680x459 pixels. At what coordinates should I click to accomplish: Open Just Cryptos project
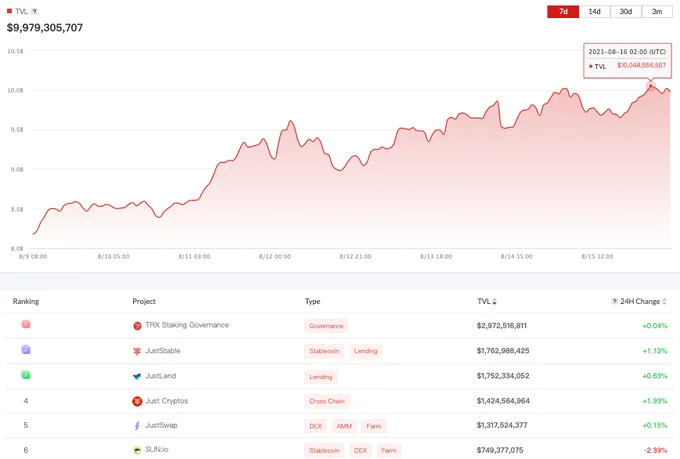pyautogui.click(x=167, y=401)
